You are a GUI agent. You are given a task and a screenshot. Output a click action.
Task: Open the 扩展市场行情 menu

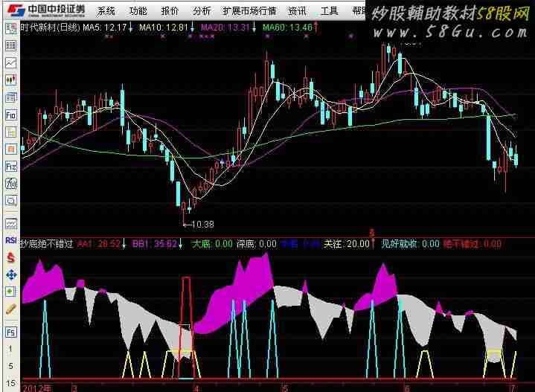(249, 10)
